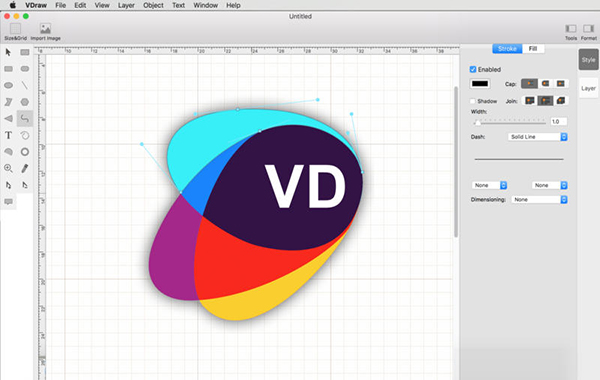
Task: Toggle the Tools panel
Action: click(571, 32)
